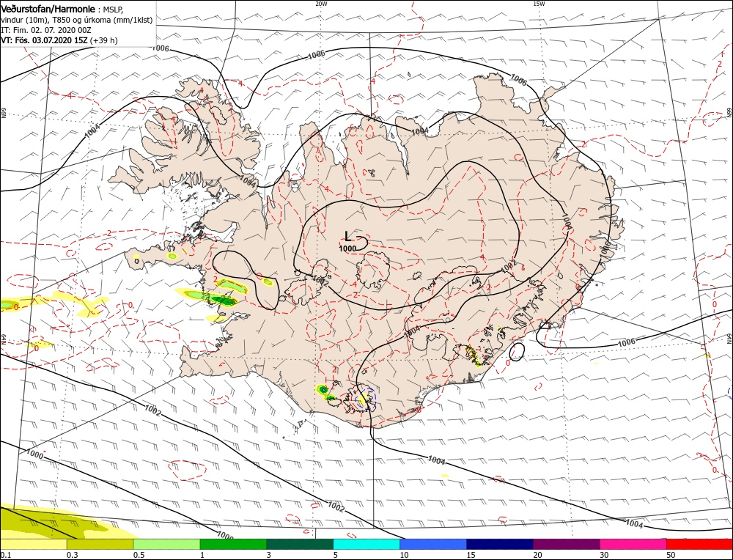
Task: Select the green 1–3 legend swatch
Action: point(233,544)
